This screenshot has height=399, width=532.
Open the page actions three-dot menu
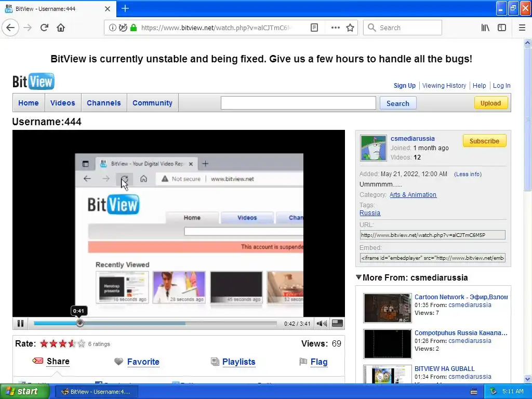tap(335, 28)
